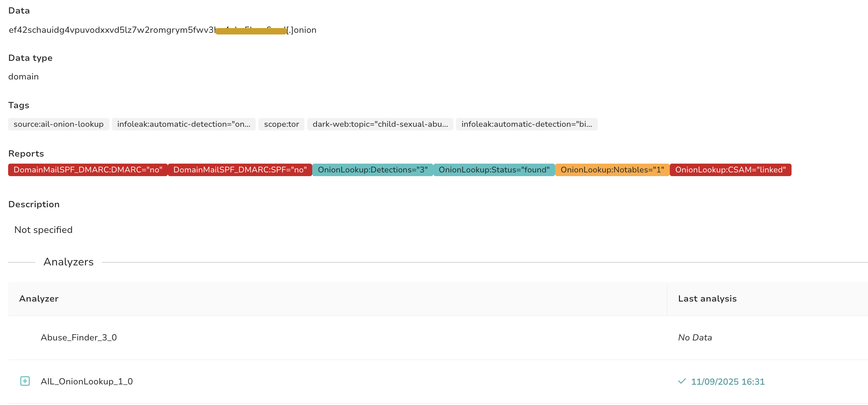The width and height of the screenshot is (868, 405).
Task: Click the teal OnionLookup Detections="3" badge
Action: click(372, 170)
